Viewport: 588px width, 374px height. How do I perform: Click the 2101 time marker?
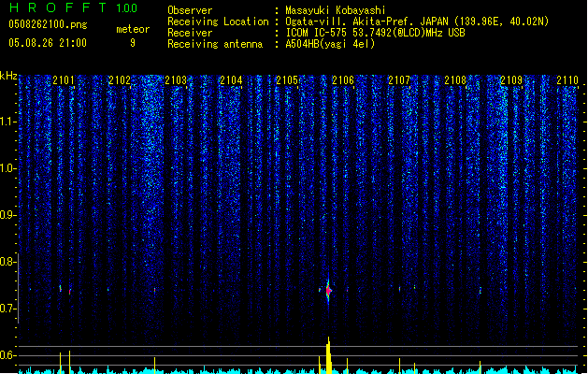click(64, 79)
